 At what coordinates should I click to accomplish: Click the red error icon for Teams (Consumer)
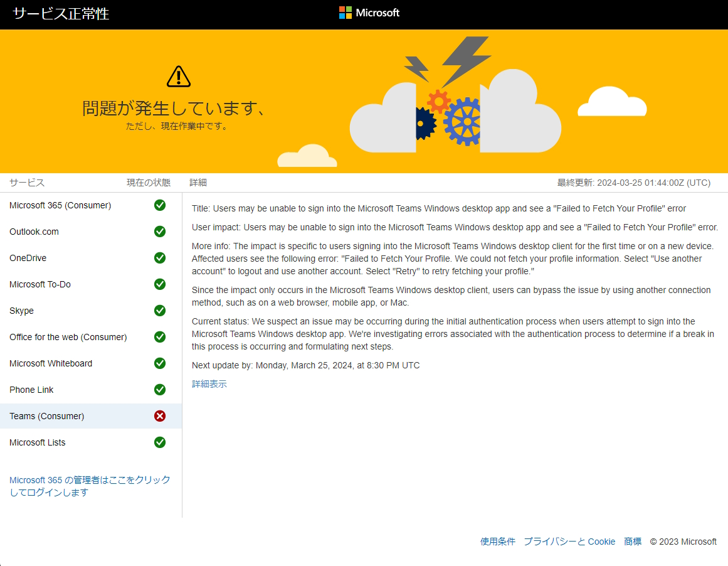point(160,416)
